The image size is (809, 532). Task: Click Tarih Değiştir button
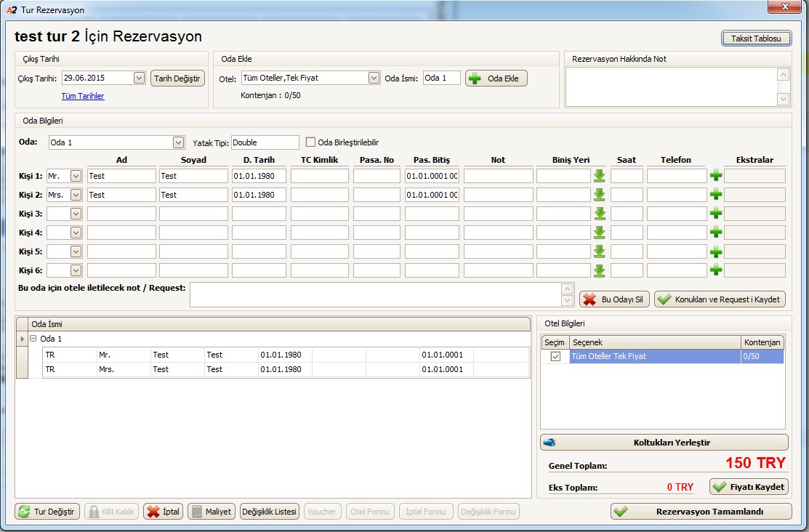point(177,78)
